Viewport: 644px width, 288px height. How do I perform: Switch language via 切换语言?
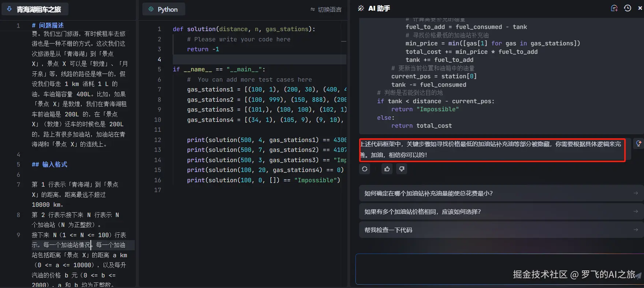(325, 10)
